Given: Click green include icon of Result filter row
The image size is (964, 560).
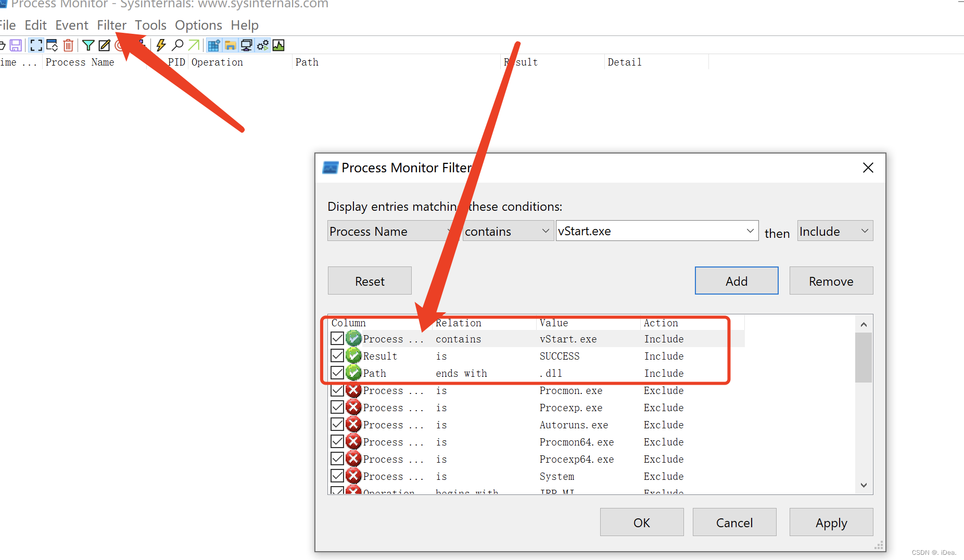Looking at the screenshot, I should [353, 355].
